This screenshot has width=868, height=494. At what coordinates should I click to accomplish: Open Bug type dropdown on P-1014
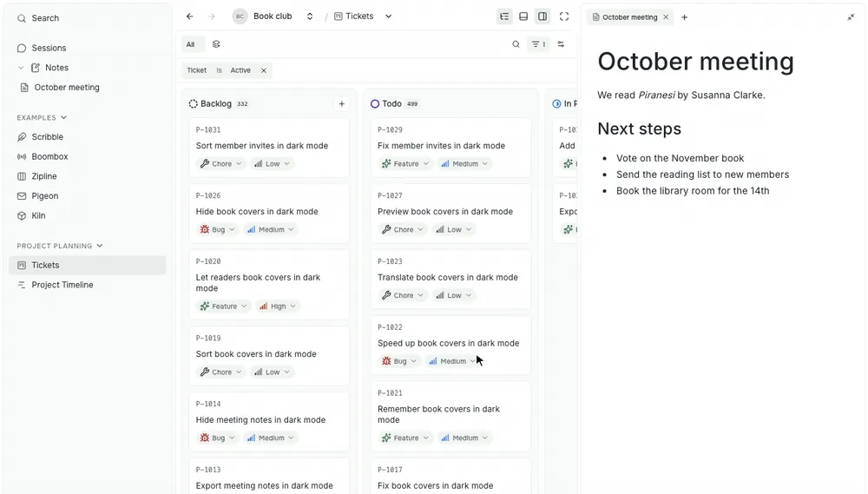pyautogui.click(x=218, y=438)
